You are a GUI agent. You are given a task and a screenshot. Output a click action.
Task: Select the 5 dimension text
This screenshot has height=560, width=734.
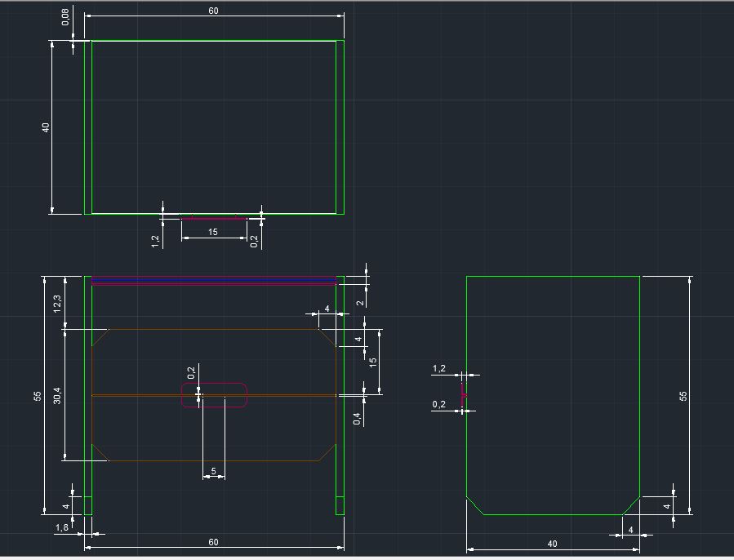213,471
